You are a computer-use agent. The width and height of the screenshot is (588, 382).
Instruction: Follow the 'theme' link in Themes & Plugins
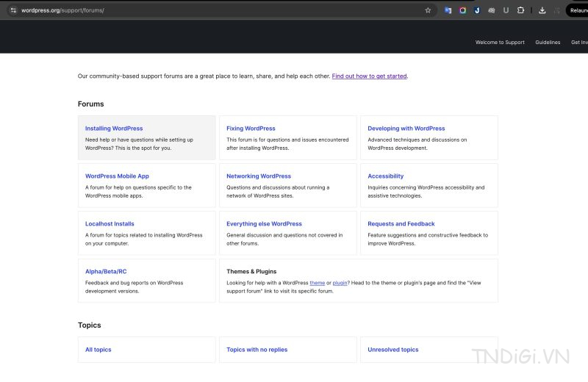[318, 283]
